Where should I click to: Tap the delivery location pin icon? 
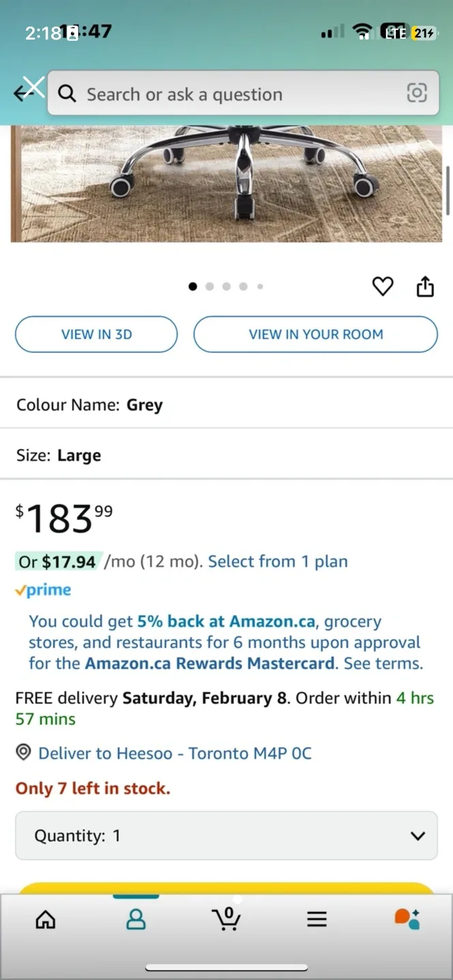coord(24,753)
